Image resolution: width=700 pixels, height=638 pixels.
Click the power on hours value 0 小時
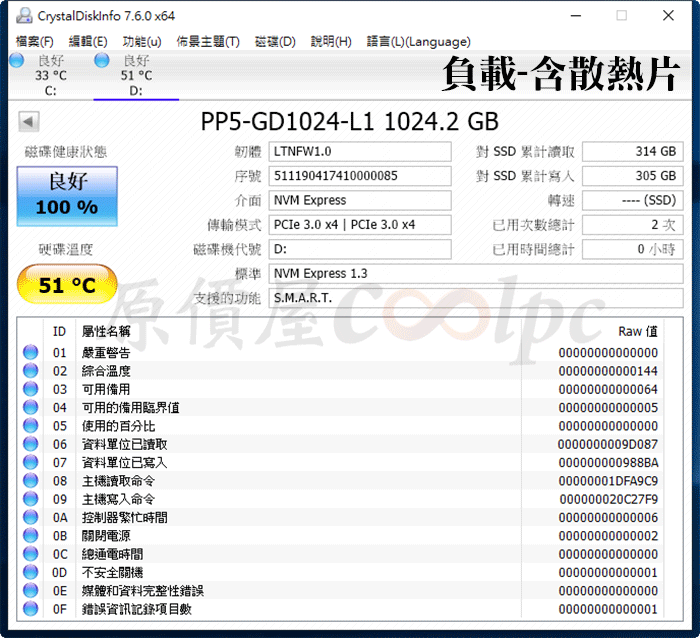point(633,249)
